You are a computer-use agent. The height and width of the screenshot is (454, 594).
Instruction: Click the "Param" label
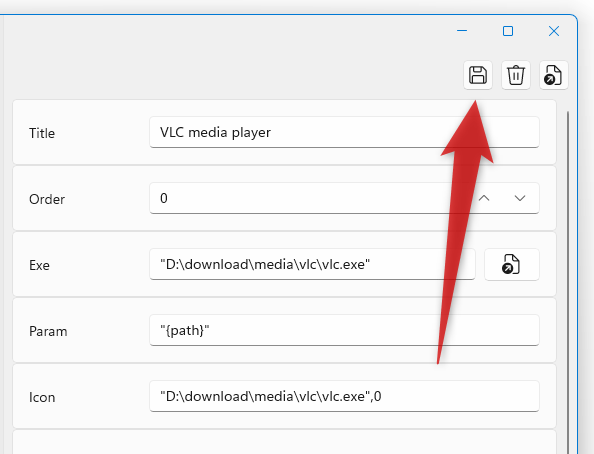[x=48, y=331]
